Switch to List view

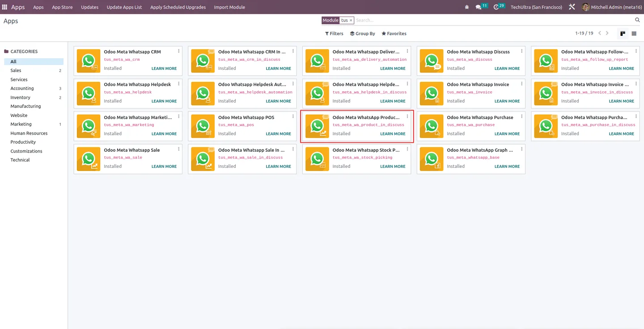point(634,34)
